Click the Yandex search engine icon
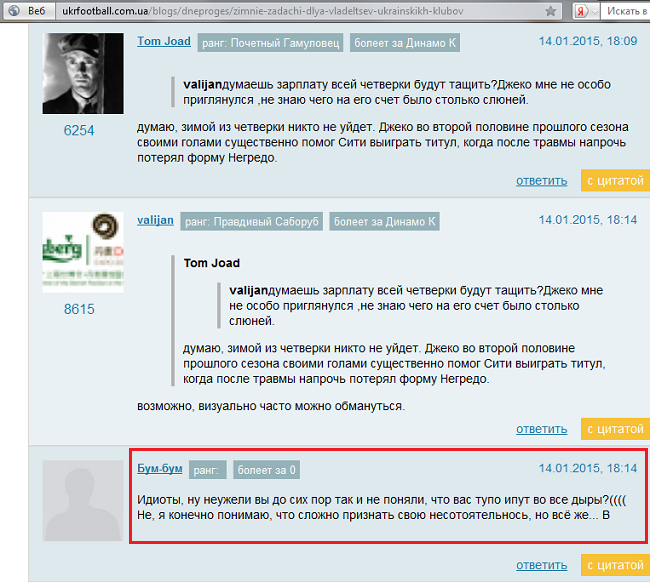650x582 pixels. pyautogui.click(x=581, y=12)
